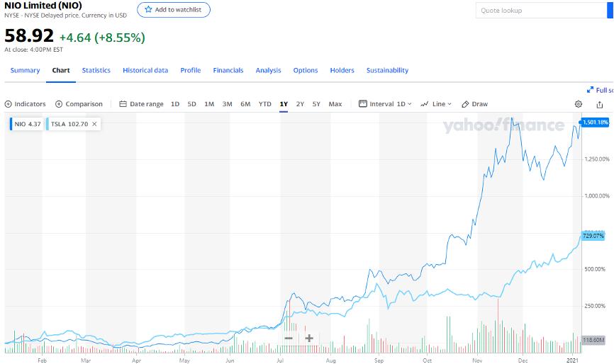Screen dimensions: 614x364
Task: Add a Comparison symbol
Action: pyautogui.click(x=79, y=104)
